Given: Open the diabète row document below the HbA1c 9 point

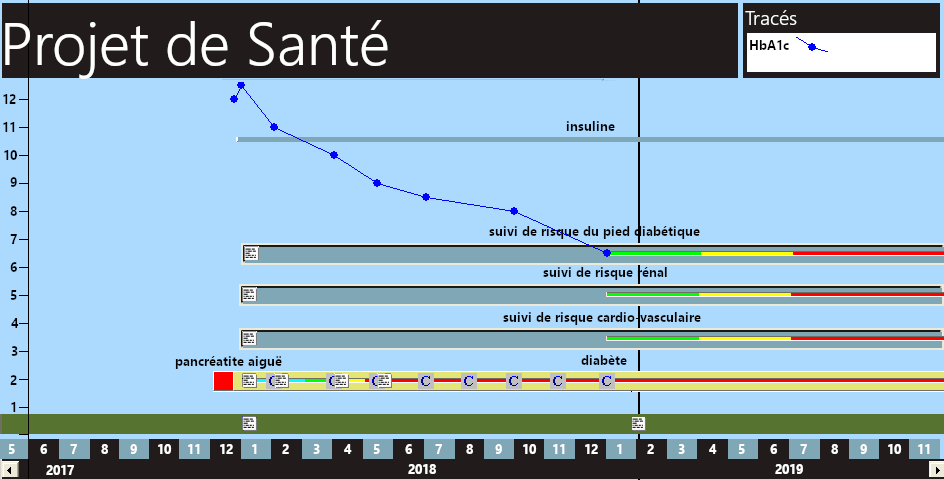Looking at the screenshot, I should coord(384,381).
